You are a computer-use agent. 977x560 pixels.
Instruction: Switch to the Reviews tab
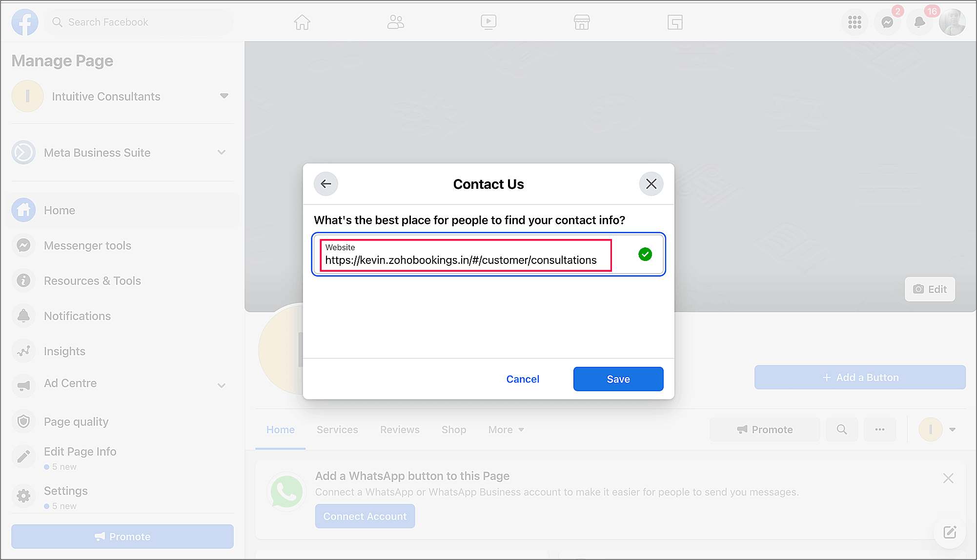(400, 430)
